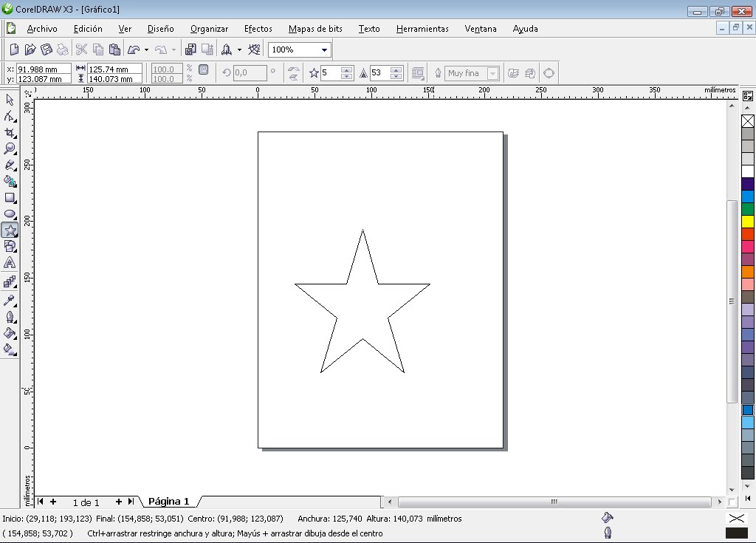Click the Import icon in the toolbar
The width and height of the screenshot is (756, 543).
point(190,49)
